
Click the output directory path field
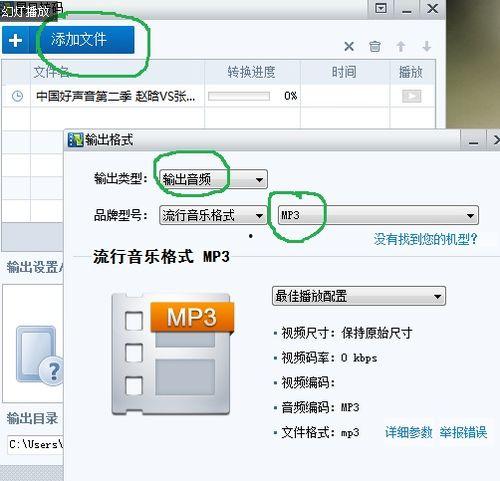click(x=35, y=444)
